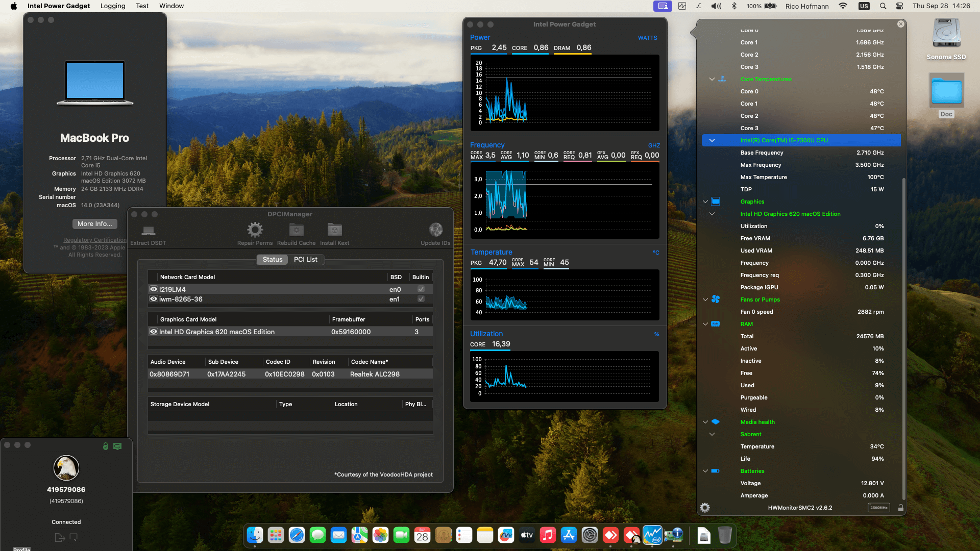Open the volume control in menu bar
The width and height of the screenshot is (980, 551).
(x=716, y=6)
